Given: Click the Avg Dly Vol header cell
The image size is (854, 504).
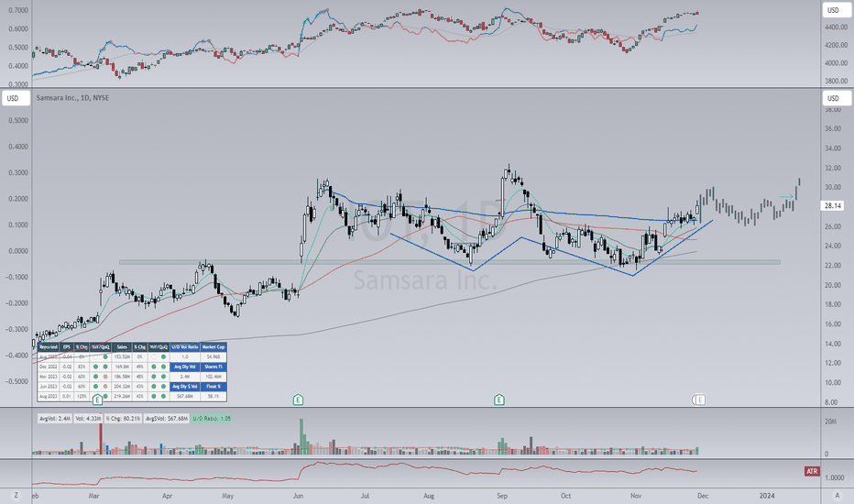Looking at the screenshot, I should pos(184,367).
